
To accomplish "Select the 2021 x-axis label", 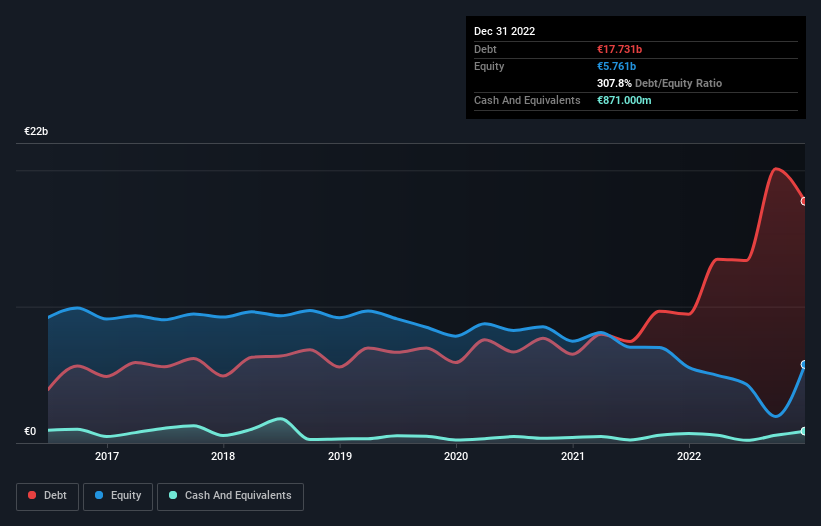I will click(573, 456).
